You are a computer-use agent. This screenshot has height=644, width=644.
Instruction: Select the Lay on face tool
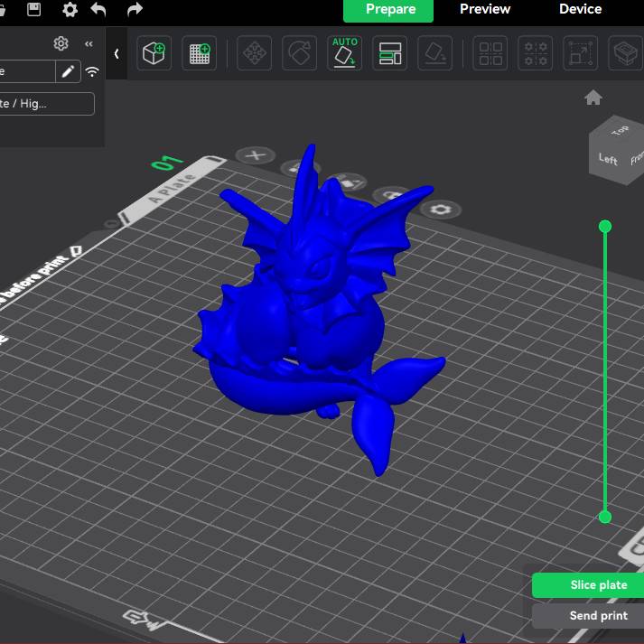435,53
